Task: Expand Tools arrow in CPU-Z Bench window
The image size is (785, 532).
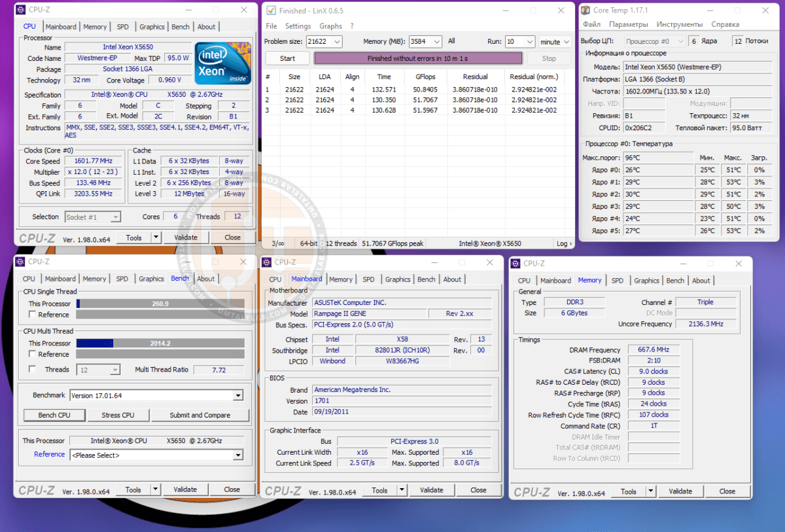Action: pyautogui.click(x=156, y=489)
